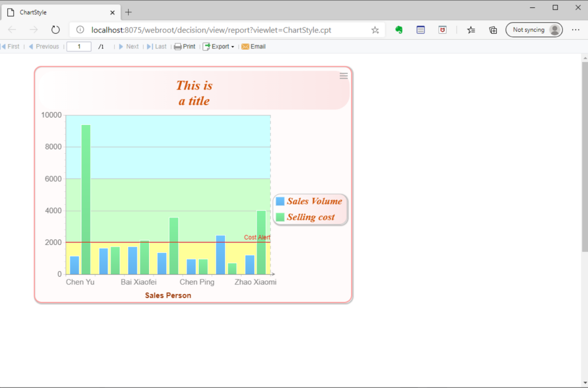The width and height of the screenshot is (588, 388).
Task: Open the chart's hamburger menu icon
Action: click(343, 76)
